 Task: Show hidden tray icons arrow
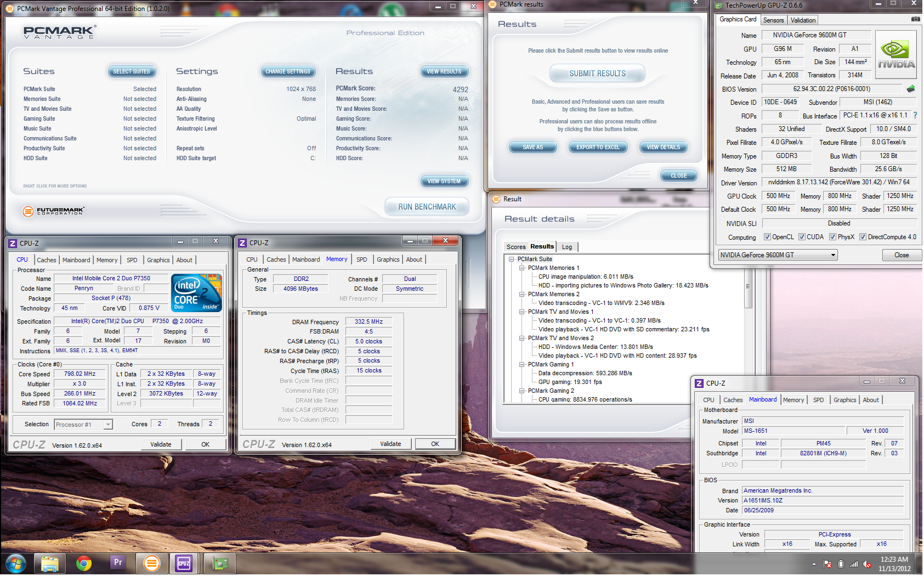pyautogui.click(x=814, y=564)
